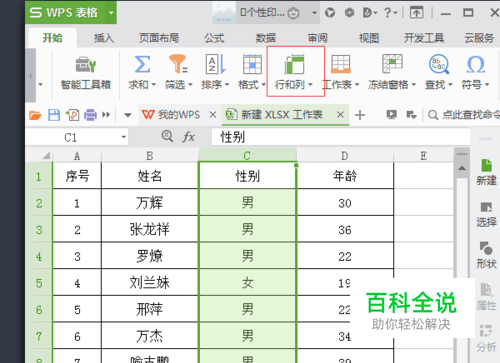Viewport: 500px width, 363px height.
Task: Click the vertical scrollbar up arrow
Action: coord(462,168)
